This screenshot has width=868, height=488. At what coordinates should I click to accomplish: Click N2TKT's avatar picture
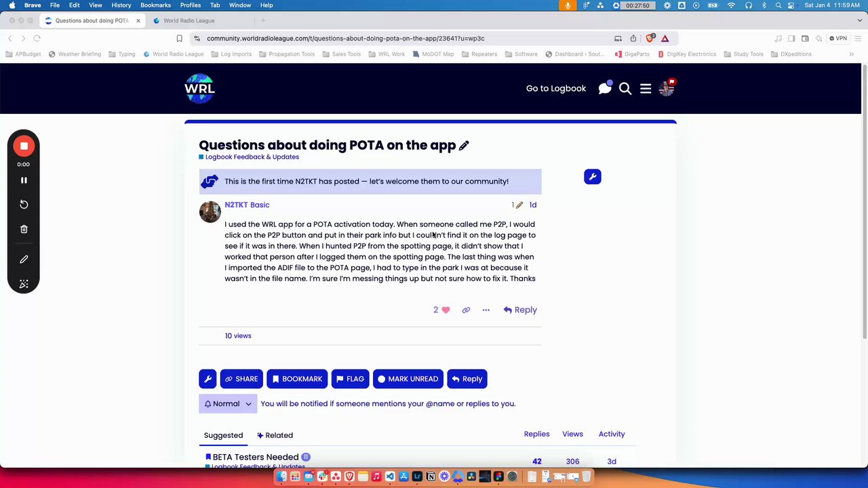tap(210, 211)
